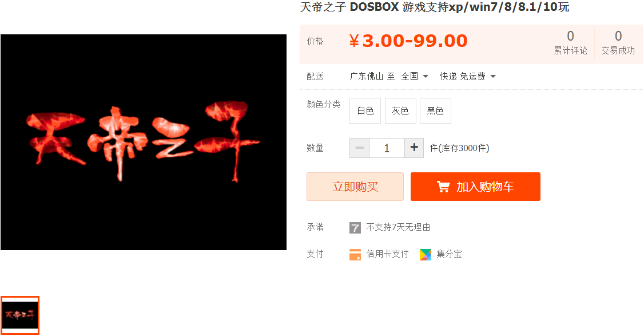
Task: Choose the 黑色 color option
Action: (435, 110)
